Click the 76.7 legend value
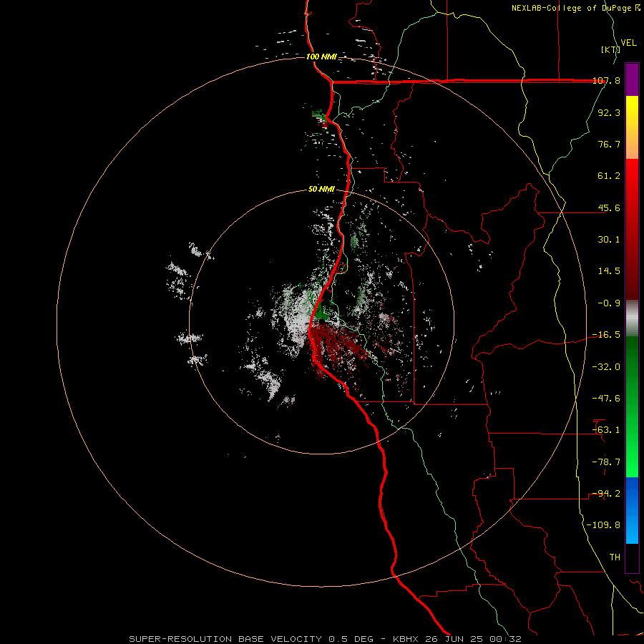The image size is (644, 644). pyautogui.click(x=609, y=144)
